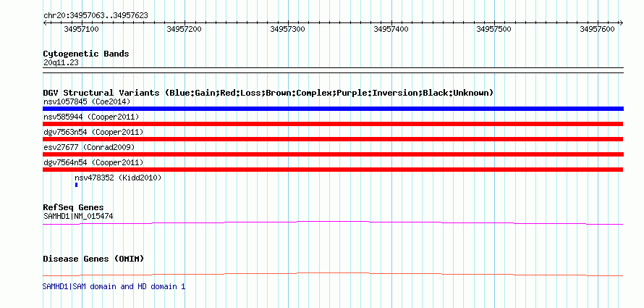Select the small nsv478352 blue variant marker
The image size is (644, 308).
tap(77, 185)
